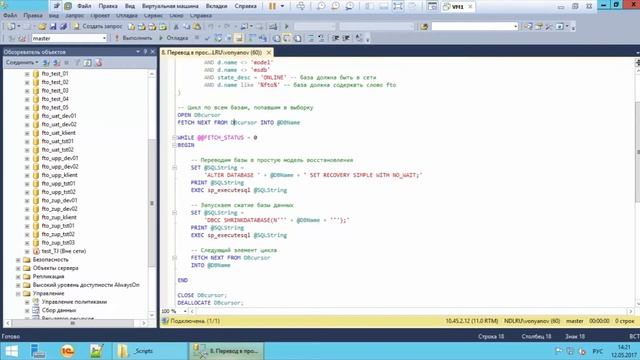Image resolution: width=640 pixels, height=360 pixels.
Task: Click the Connect Object Explorer icon
Action: 46,62
